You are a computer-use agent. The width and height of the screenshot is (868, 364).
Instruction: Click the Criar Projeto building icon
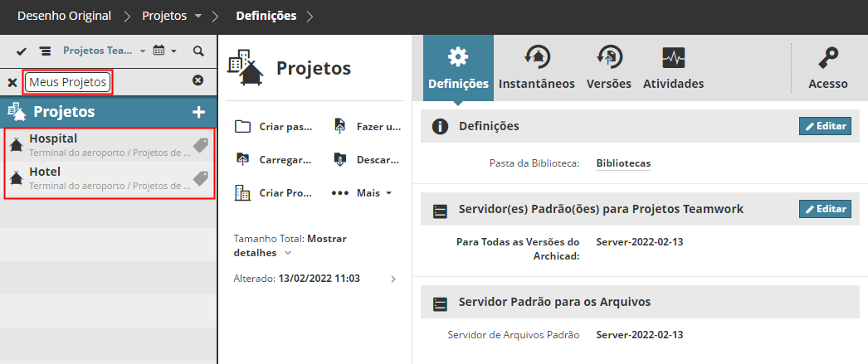(243, 192)
